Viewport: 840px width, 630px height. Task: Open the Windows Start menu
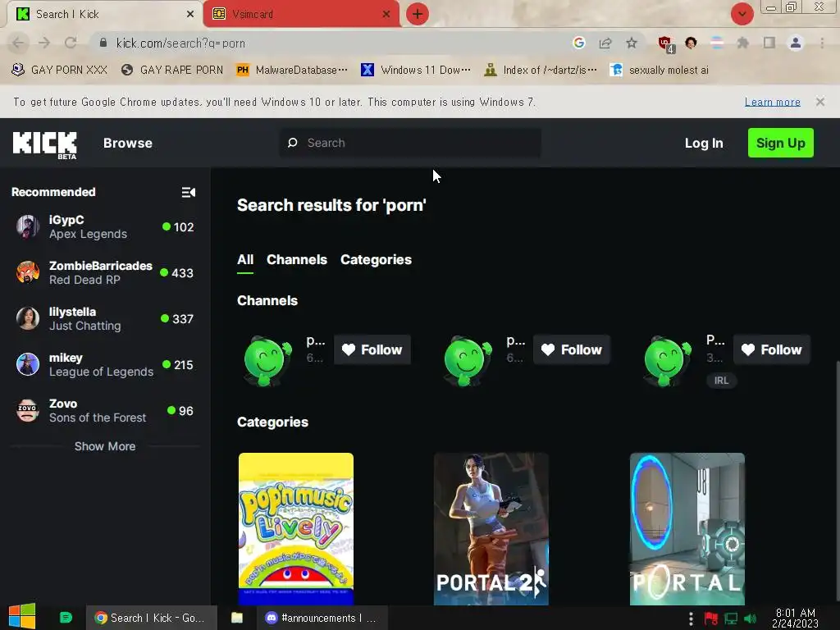(x=22, y=617)
